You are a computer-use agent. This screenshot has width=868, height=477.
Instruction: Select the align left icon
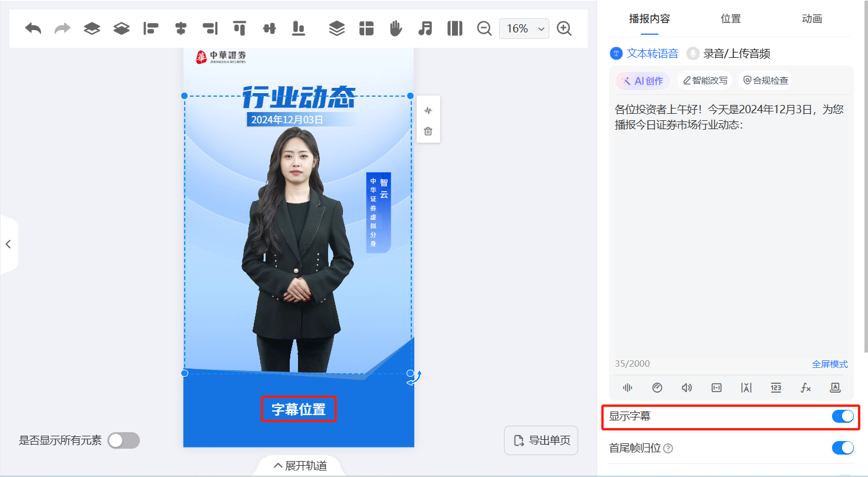151,28
